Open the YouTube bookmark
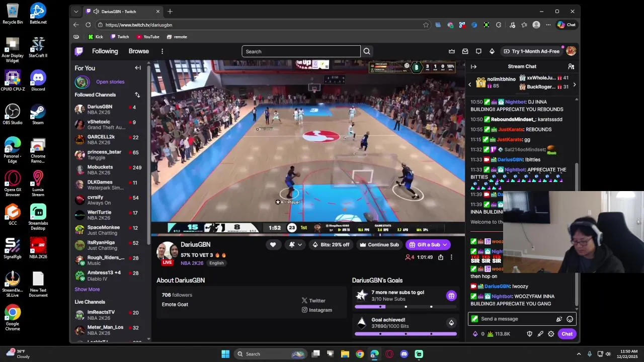 tap(148, 37)
